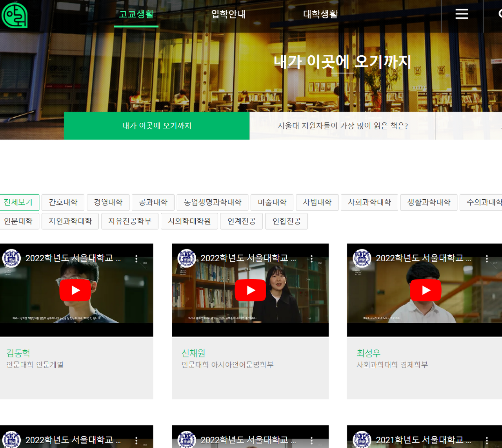
Task: Select the 내가 이곳에 오기까지 tab
Action: tap(157, 126)
